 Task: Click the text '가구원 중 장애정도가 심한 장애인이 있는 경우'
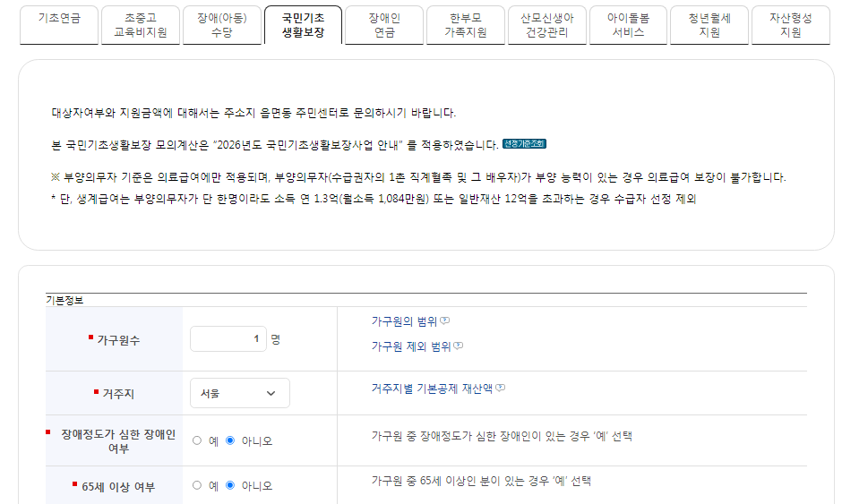[x=481, y=436]
